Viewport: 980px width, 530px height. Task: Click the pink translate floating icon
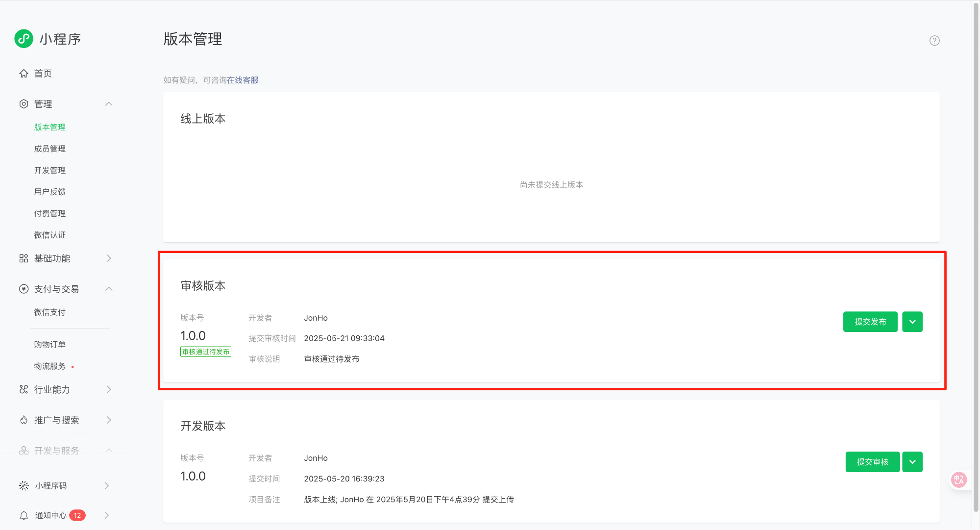pyautogui.click(x=959, y=480)
